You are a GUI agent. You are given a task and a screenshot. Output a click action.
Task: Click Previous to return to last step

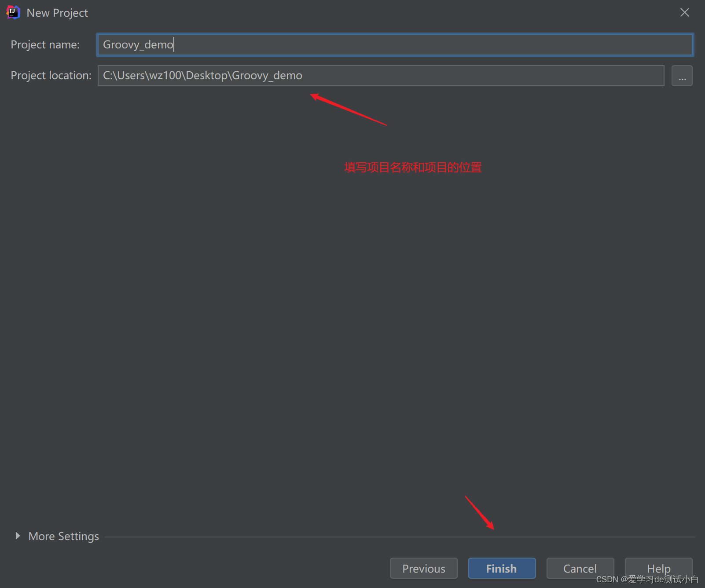[423, 568]
